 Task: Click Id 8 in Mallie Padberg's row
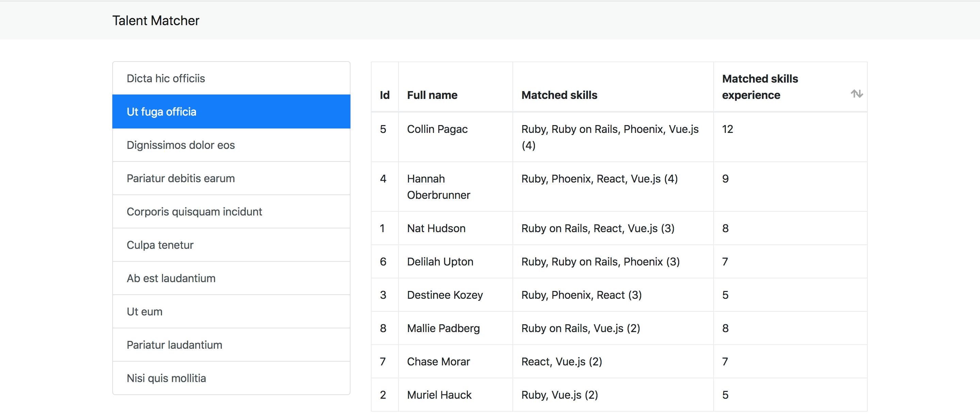tap(383, 328)
